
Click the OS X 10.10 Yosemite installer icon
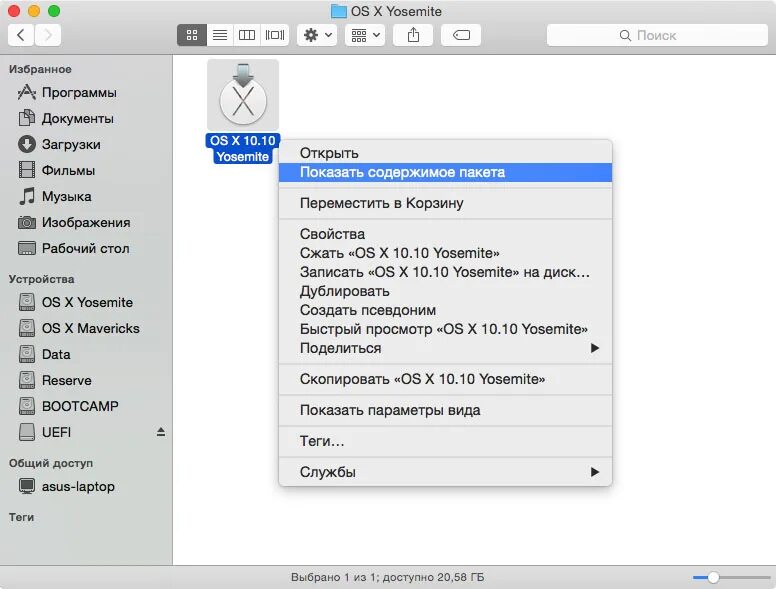point(242,96)
